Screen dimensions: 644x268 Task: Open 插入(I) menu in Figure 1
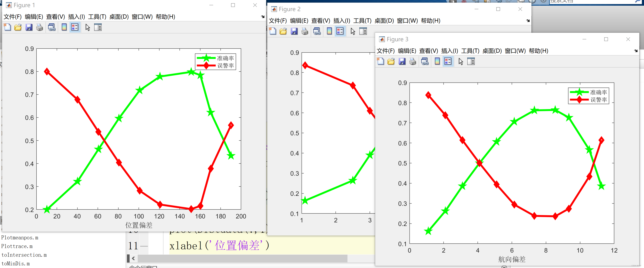click(x=77, y=17)
